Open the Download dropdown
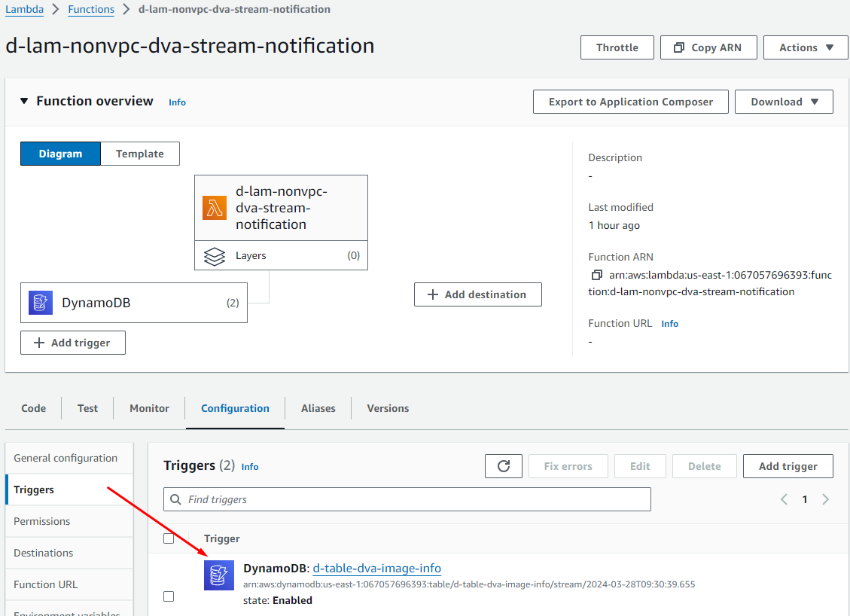 784,102
